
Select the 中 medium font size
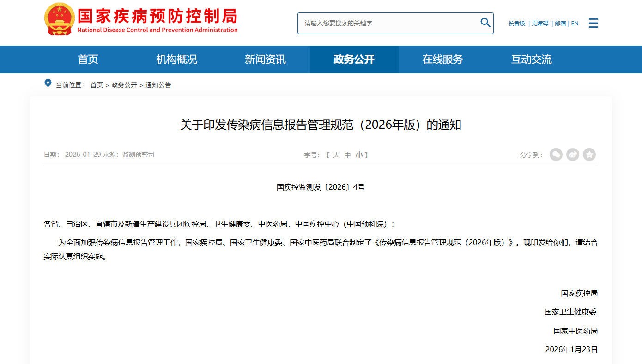(x=347, y=155)
